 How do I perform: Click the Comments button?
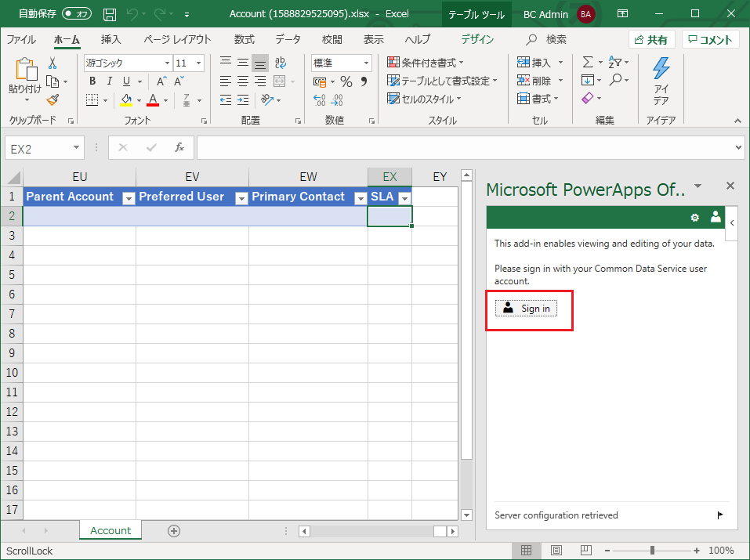[x=710, y=40]
